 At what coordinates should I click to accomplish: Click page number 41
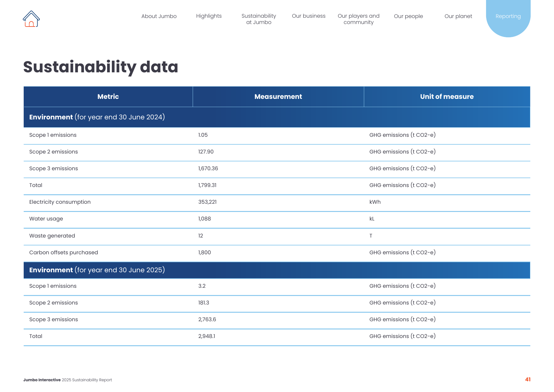528,380
